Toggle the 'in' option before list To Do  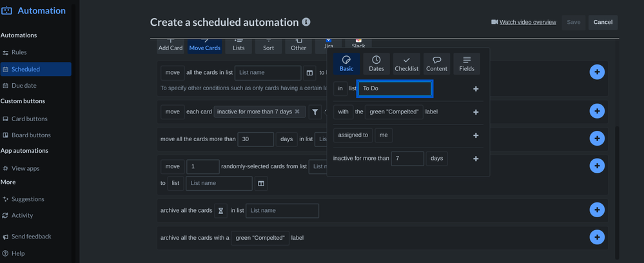340,88
